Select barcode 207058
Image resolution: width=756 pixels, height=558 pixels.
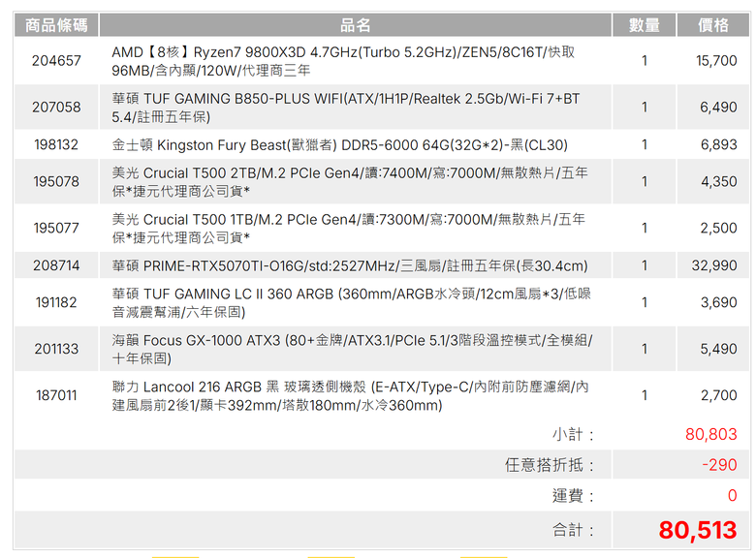tap(56, 107)
